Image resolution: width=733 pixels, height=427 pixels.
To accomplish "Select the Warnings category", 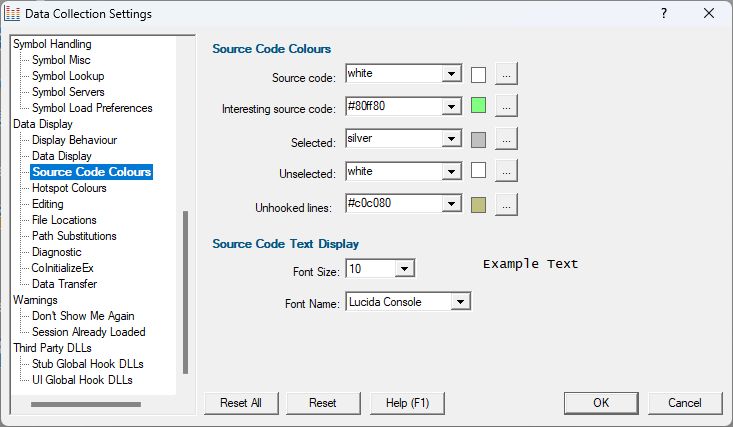I will [x=36, y=300].
